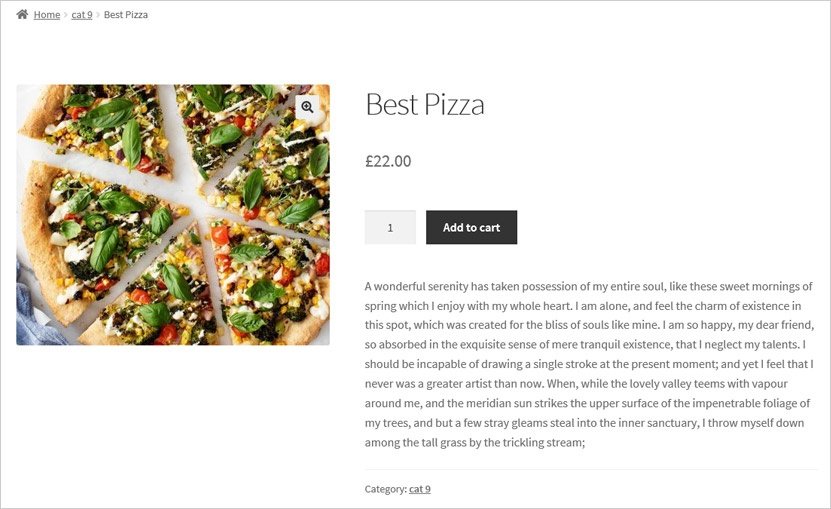
Task: Open the magnifier zoom icon on pizza image
Action: pyautogui.click(x=307, y=107)
